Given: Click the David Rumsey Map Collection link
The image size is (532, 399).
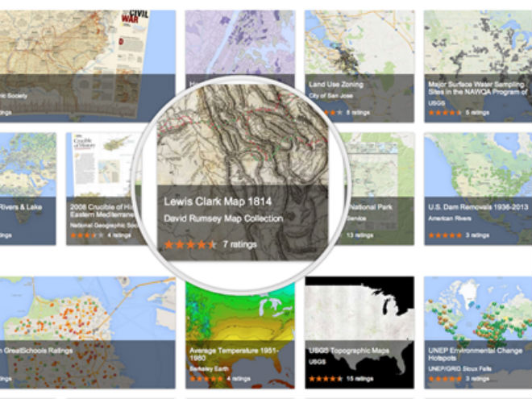Looking at the screenshot, I should point(223,218).
